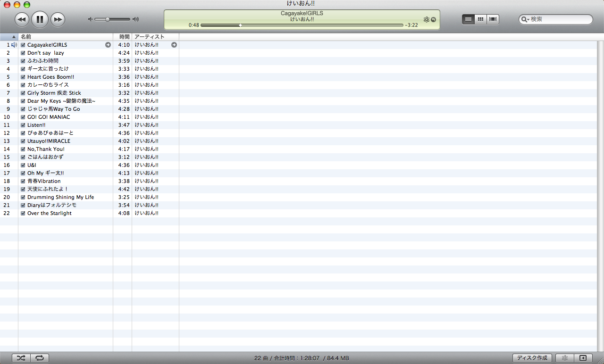Click the 3:12 duration cell
Screen dimensions: 604x364
pos(124,157)
